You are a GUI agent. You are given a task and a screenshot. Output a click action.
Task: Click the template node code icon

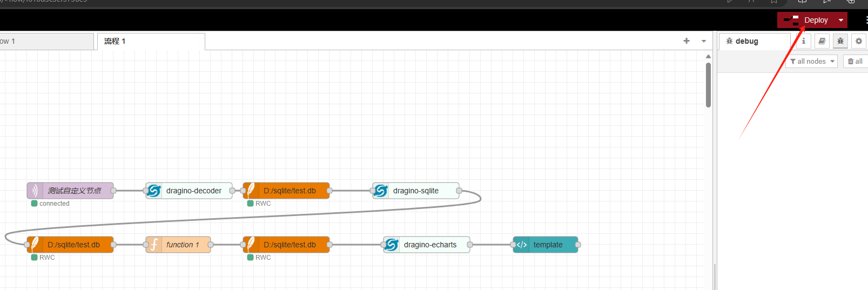(x=521, y=245)
